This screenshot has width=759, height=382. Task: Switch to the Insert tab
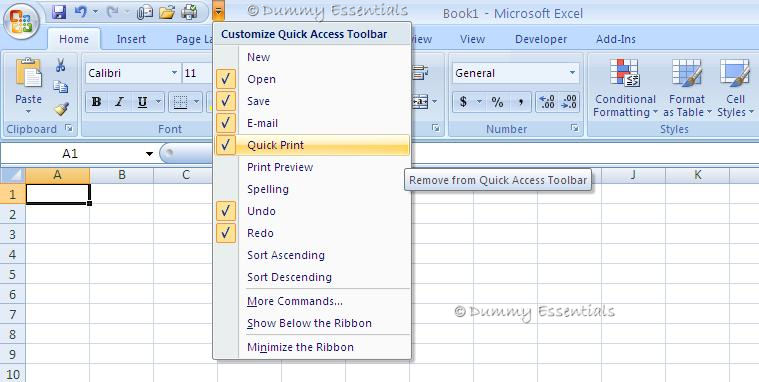[x=131, y=39]
